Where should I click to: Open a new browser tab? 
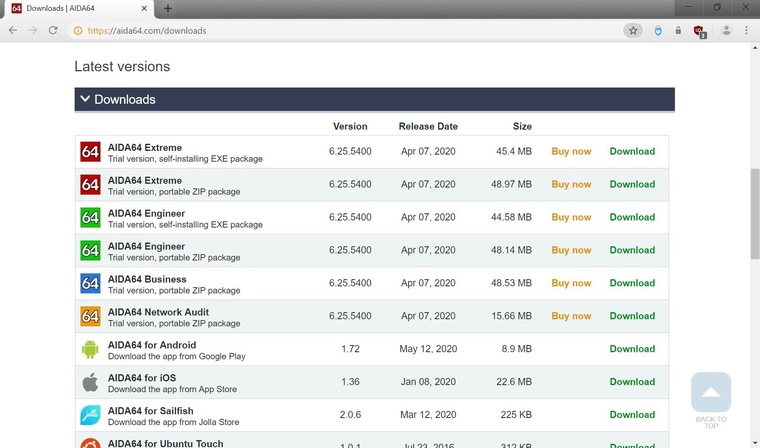point(168,8)
